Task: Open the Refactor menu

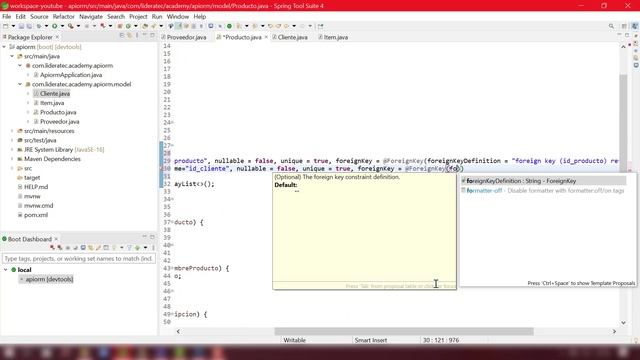Action: [64, 17]
